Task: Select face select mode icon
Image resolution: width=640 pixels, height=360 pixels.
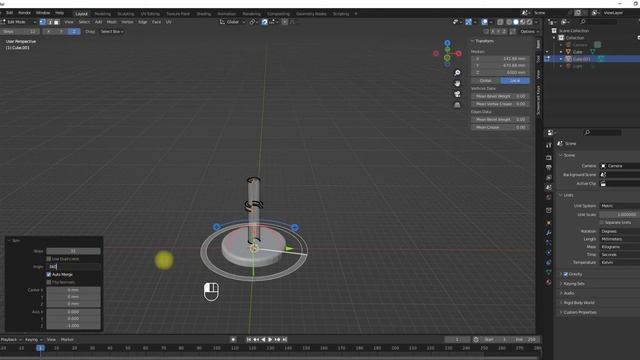Action: pos(56,22)
